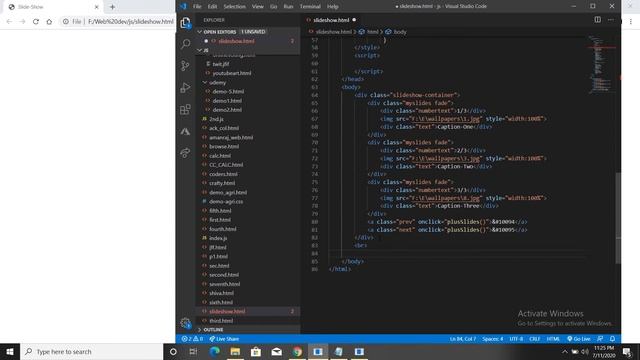Collapse the udemy folder
The width and height of the screenshot is (640, 360).
click(x=205, y=82)
